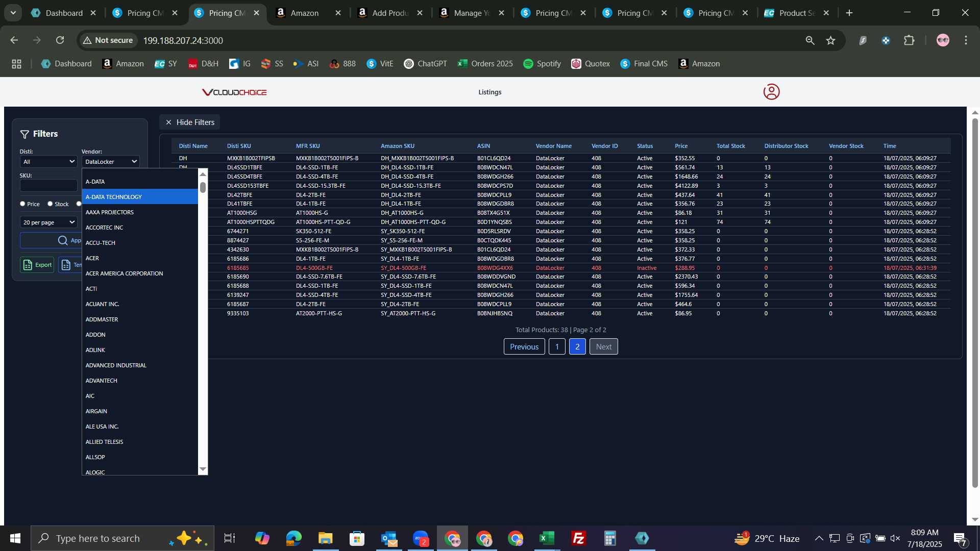Open the 20 per page dropdown
Viewport: 980px width, 551px height.
48,222
